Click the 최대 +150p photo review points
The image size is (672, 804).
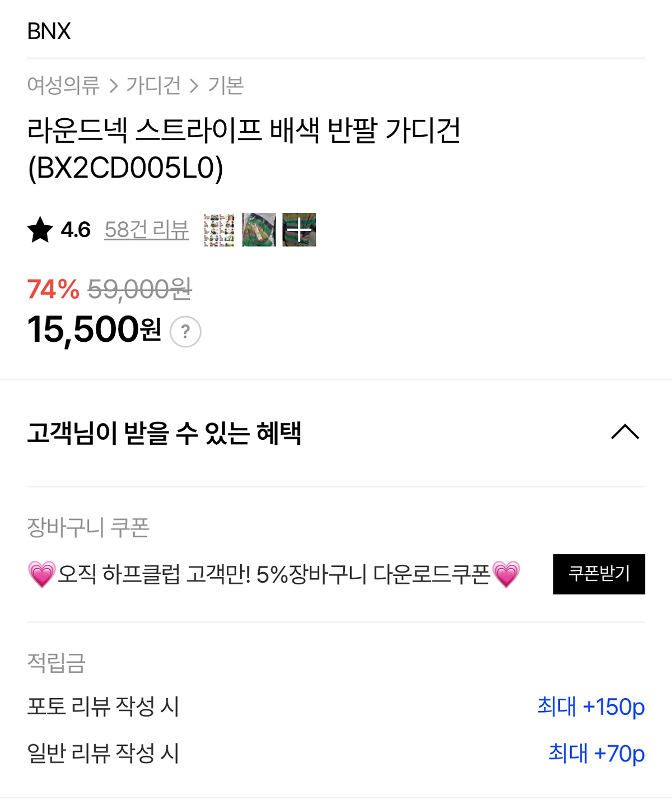(591, 707)
